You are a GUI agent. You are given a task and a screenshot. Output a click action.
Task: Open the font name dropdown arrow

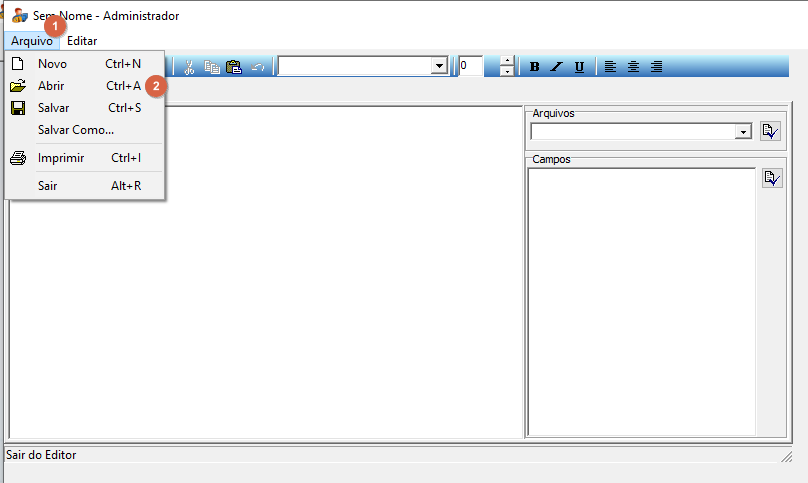pos(439,66)
